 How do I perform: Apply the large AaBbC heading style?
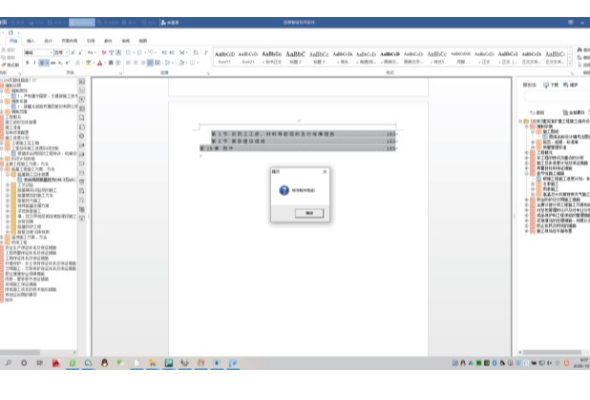click(295, 57)
